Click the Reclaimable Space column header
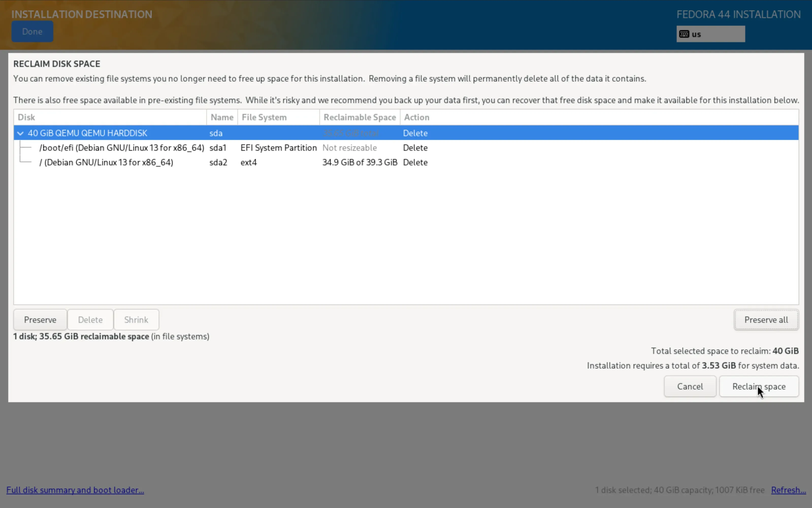 click(360, 117)
